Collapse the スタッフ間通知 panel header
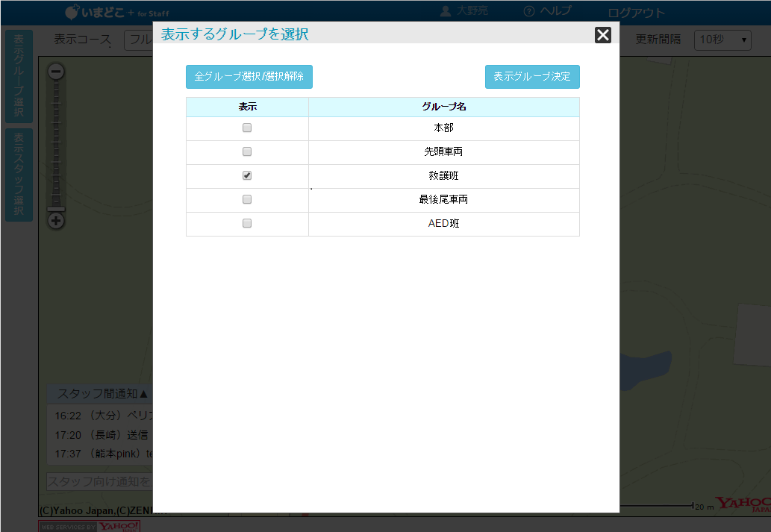Screen dimensions: 771x532 point(101,393)
